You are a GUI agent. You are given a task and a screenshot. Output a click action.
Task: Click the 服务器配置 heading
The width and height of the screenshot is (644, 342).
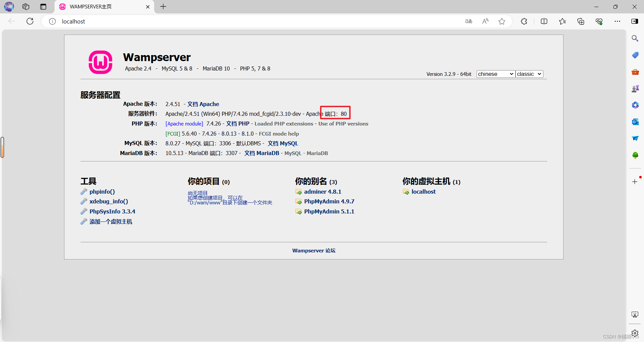100,95
